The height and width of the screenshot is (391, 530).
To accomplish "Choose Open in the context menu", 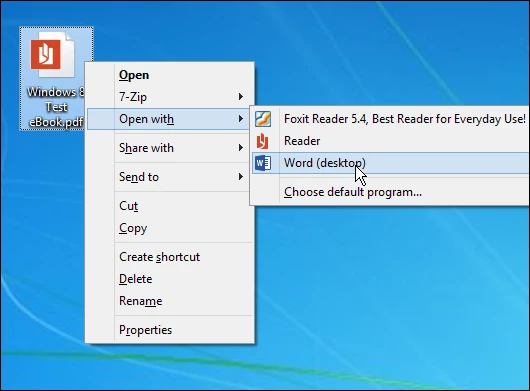I will click(169, 75).
